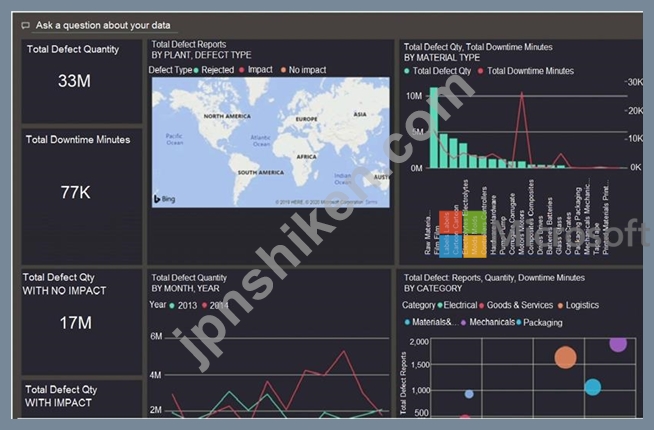Click the Ask a question about your data field

[103, 25]
